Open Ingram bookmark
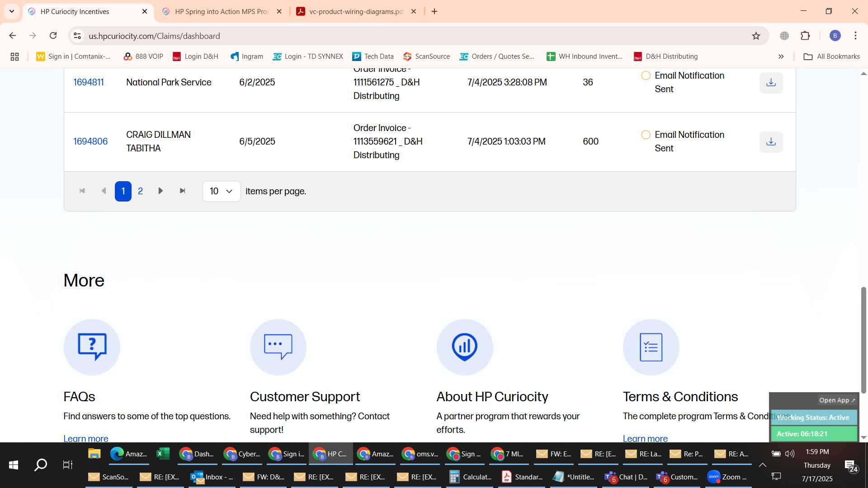868x488 pixels. point(247,56)
